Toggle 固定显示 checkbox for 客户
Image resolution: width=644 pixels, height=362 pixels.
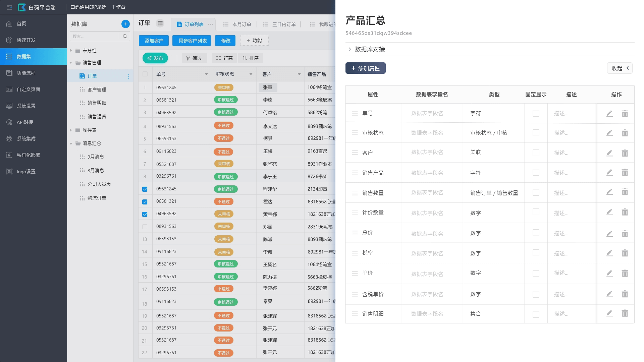tap(536, 153)
